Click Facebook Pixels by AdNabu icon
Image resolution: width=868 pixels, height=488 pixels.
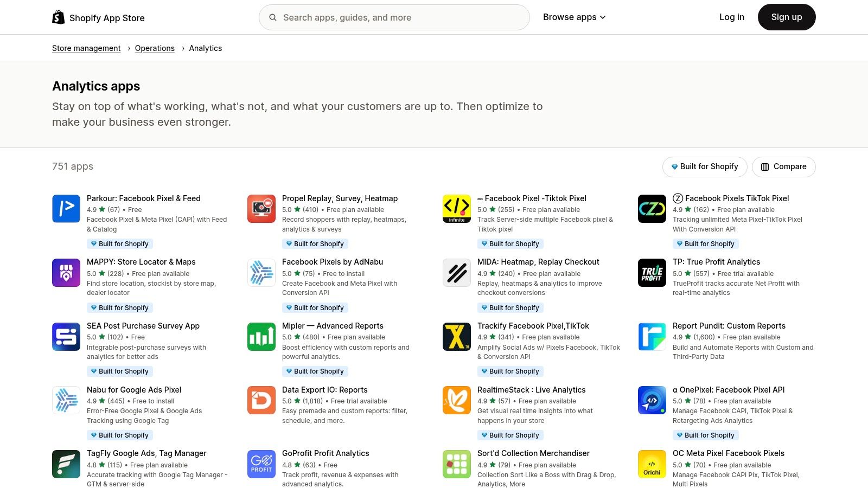click(261, 273)
